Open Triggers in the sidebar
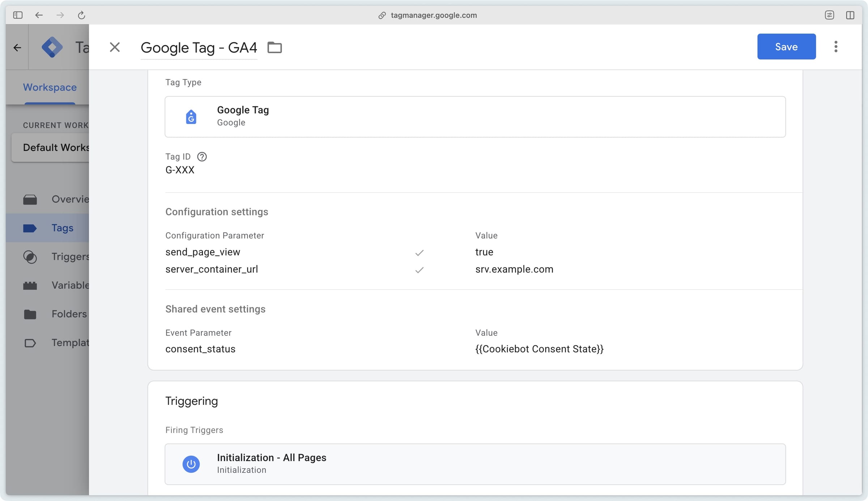 coord(47,256)
